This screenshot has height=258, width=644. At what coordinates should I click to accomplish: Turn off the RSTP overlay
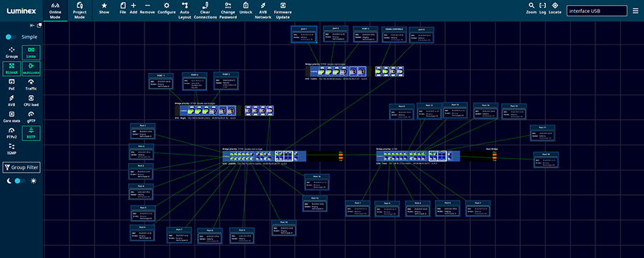[x=31, y=133]
